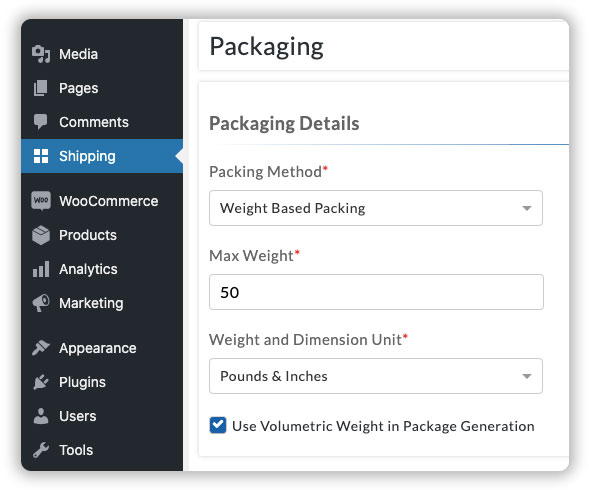Screen dimensions: 589x490
Task: Click the Packaging page heading
Action: (x=266, y=47)
